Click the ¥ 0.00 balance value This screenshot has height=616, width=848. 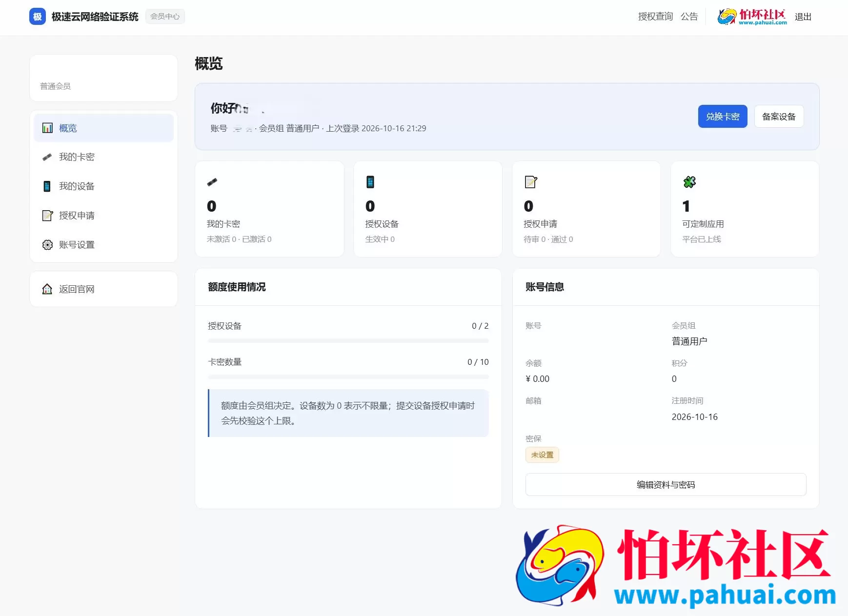[538, 379]
